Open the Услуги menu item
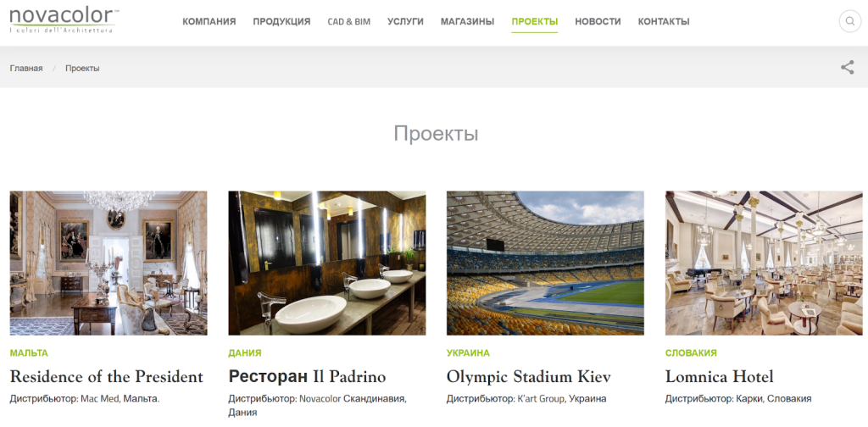This screenshot has width=868, height=427. (406, 21)
